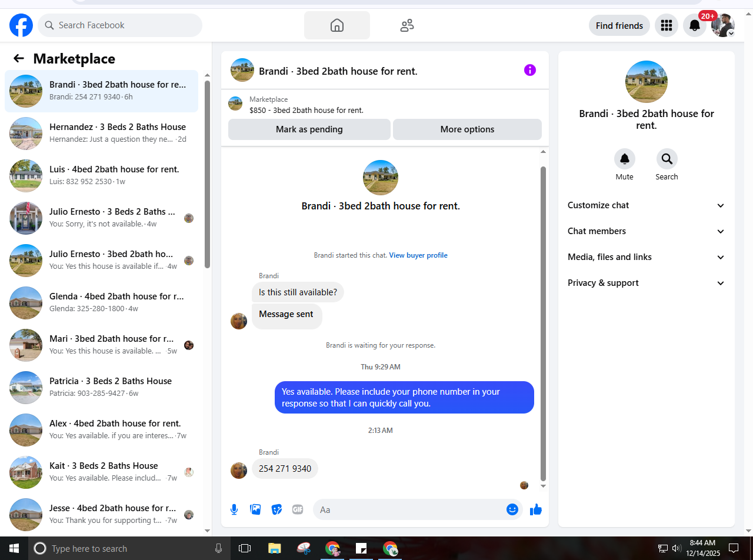Open the Snipping Tool taskbar icon
Viewport: 753px width, 560px height.
[304, 548]
